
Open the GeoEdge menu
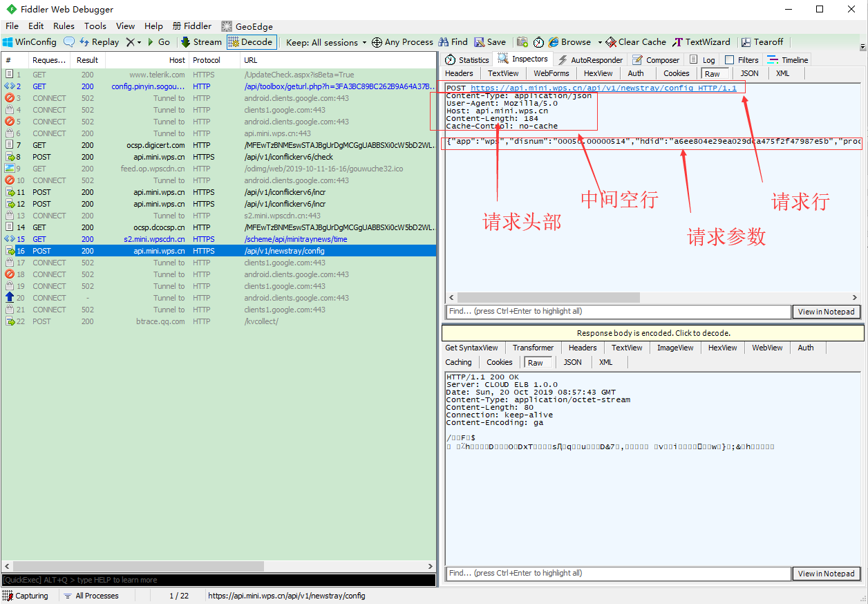247,26
